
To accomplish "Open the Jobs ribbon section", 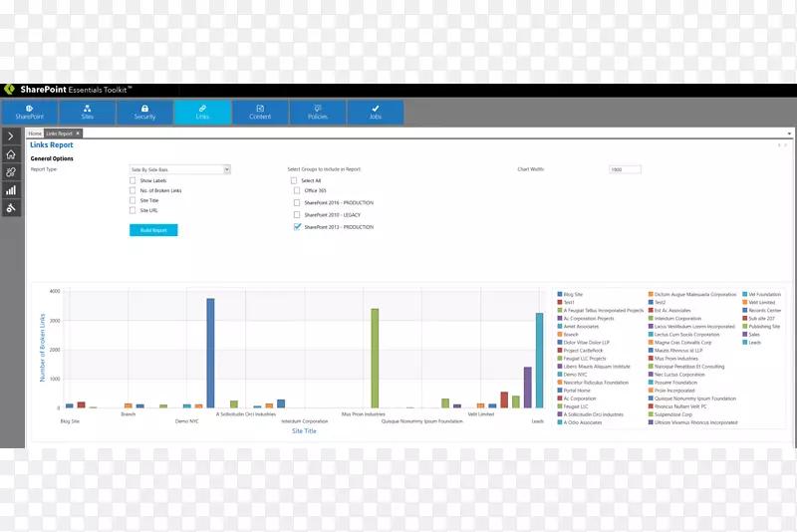I will point(376,112).
